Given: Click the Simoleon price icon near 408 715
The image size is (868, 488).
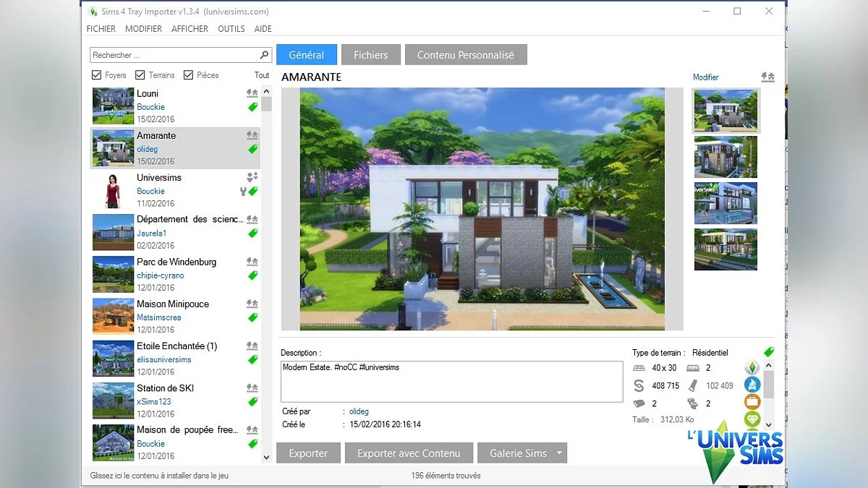Looking at the screenshot, I should click(639, 385).
